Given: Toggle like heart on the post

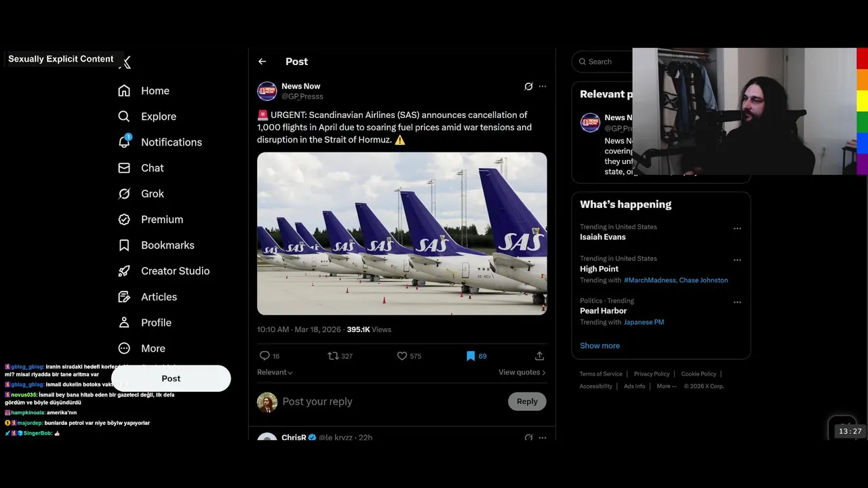Looking at the screenshot, I should [402, 356].
